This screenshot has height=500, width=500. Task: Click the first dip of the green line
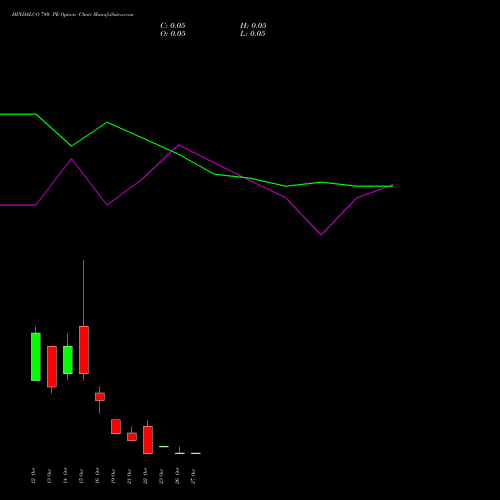[x=71, y=146]
